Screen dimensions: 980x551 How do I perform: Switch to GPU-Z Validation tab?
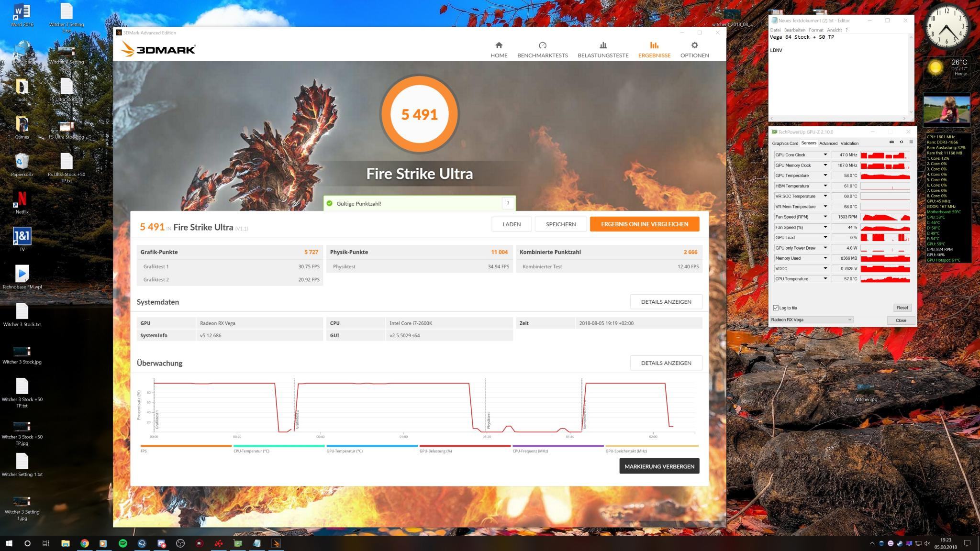(x=849, y=143)
